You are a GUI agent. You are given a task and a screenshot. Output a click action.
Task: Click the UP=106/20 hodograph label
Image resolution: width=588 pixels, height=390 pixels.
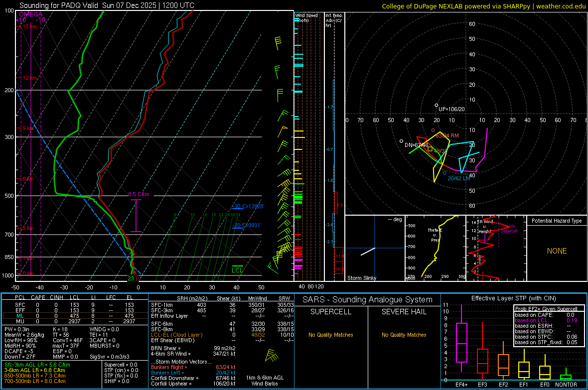pyautogui.click(x=451, y=109)
